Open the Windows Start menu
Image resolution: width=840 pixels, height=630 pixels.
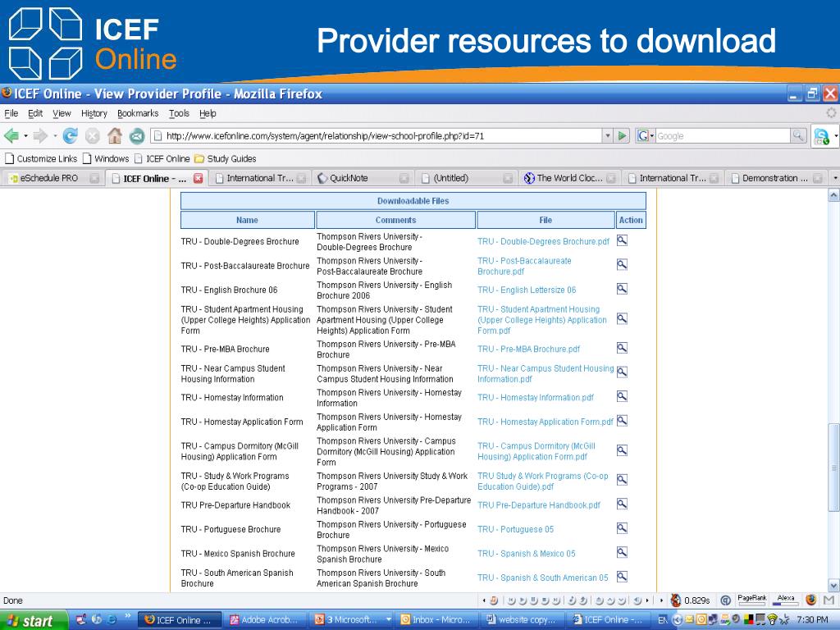tap(33, 620)
